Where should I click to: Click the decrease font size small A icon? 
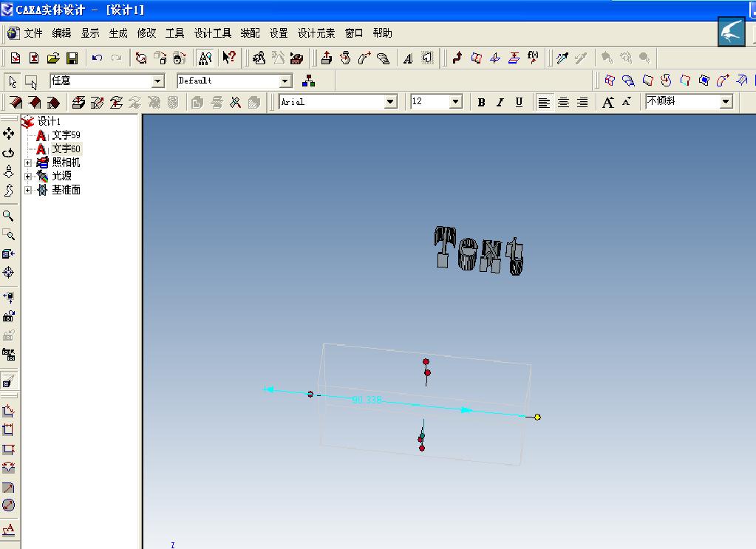coord(626,102)
